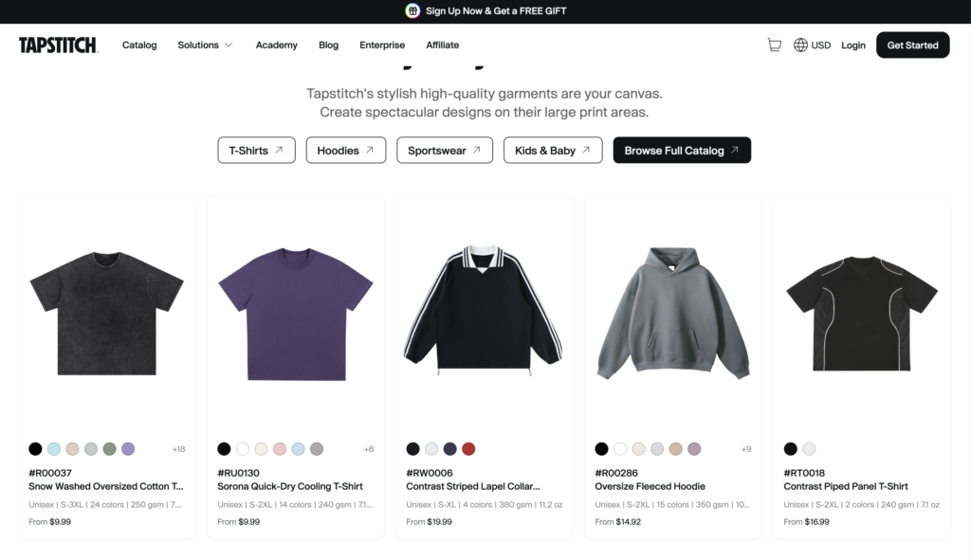The width and height of the screenshot is (971, 560).
Task: Click the arrow icon on Kids & Baby button
Action: [586, 150]
